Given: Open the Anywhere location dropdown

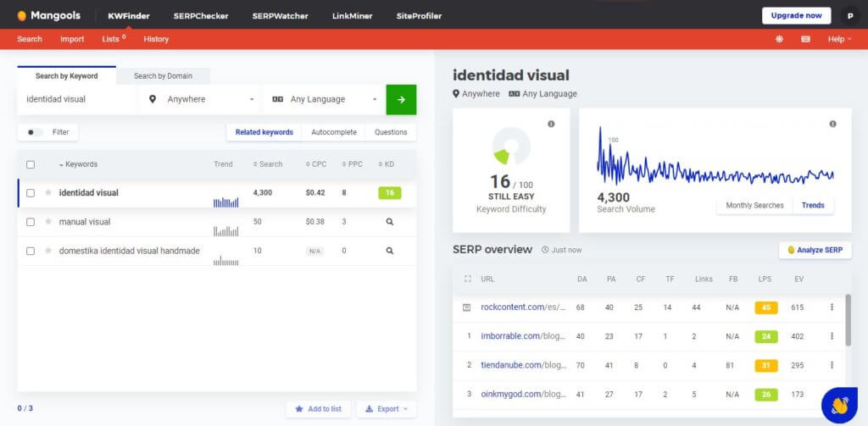Looking at the screenshot, I should point(201,100).
